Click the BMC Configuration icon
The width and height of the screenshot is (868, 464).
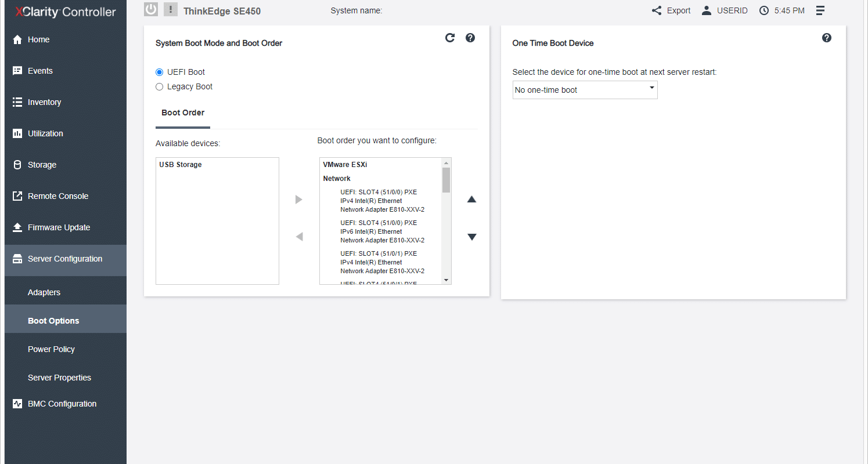[x=17, y=404]
